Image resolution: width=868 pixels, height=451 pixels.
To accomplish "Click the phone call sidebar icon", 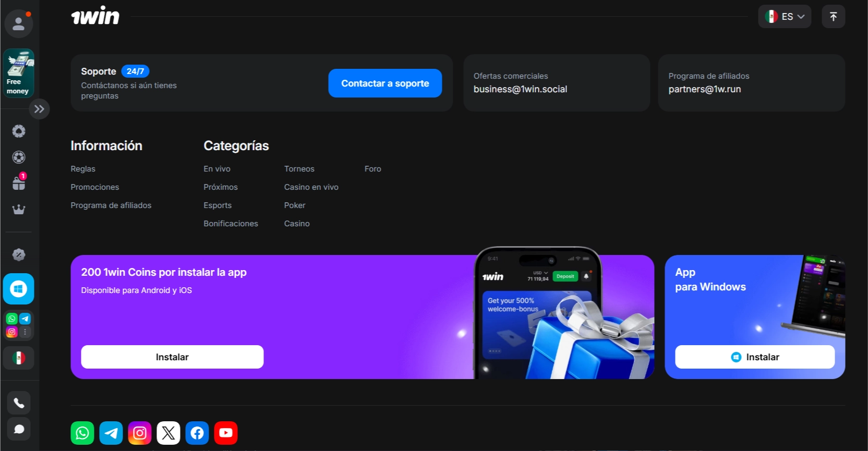I will (x=19, y=403).
